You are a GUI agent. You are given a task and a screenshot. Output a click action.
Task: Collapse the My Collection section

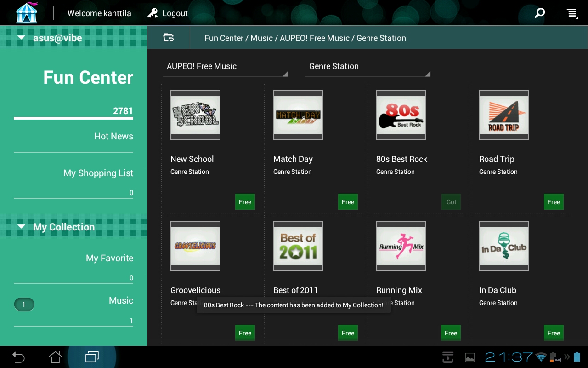(73, 227)
